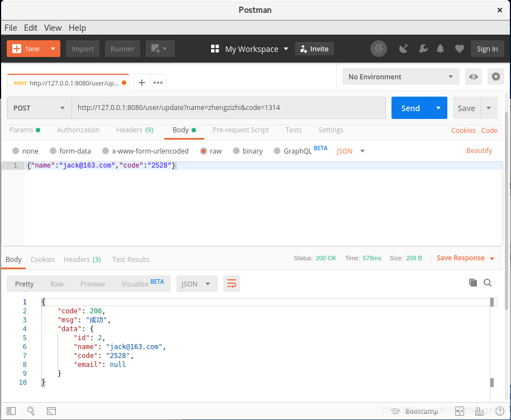Screen dimensions: 511x420
Task: Select the none body type
Action: 15,151
